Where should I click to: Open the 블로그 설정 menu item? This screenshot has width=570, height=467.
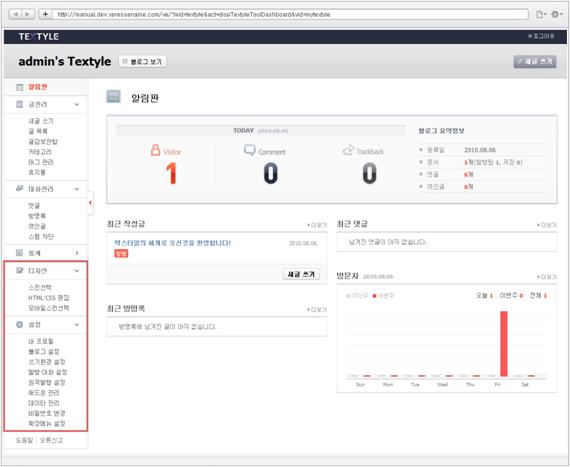click(44, 351)
